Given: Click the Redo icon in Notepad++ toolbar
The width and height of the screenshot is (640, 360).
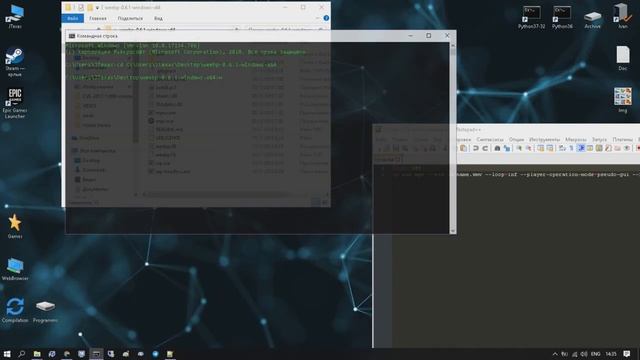Looking at the screenshot, I should click(x=485, y=148).
